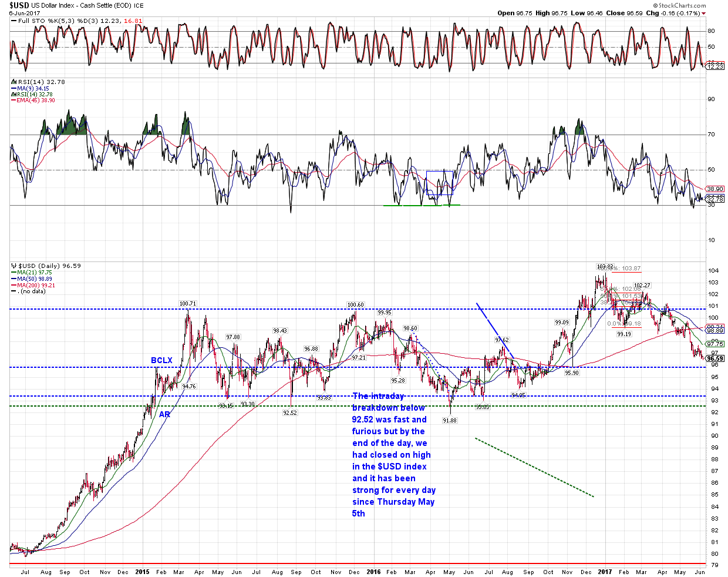Click the 102.27 price label
Viewport: 728px width, 577px height.
point(642,286)
